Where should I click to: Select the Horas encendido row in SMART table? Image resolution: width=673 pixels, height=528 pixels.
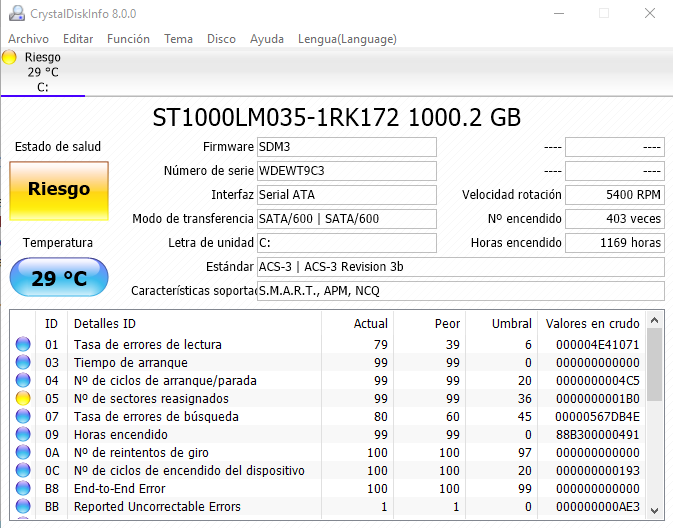click(328, 434)
